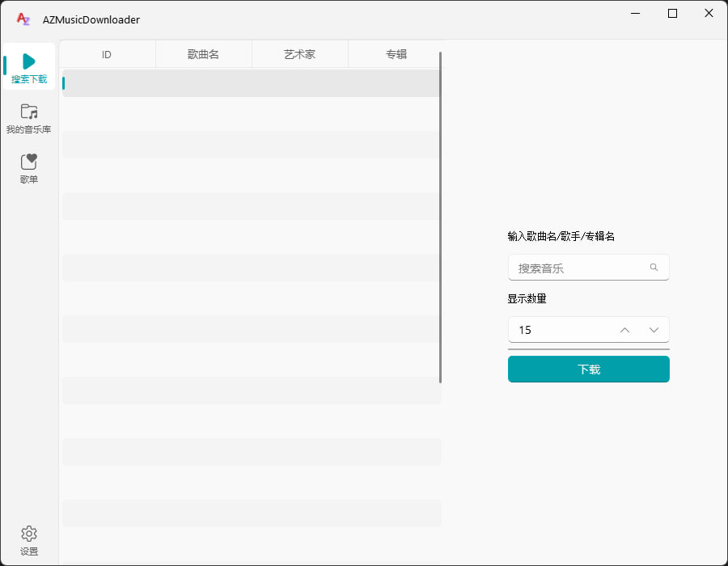Open 设置 settings page

(x=29, y=540)
